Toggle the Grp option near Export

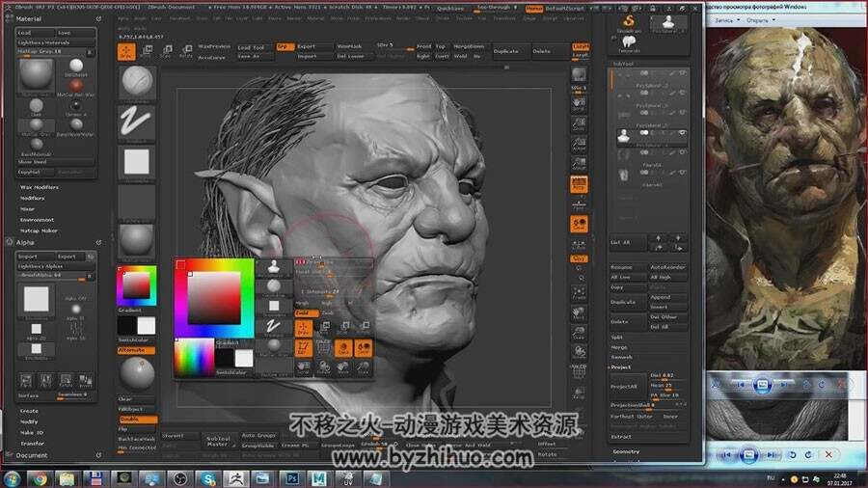tap(284, 46)
